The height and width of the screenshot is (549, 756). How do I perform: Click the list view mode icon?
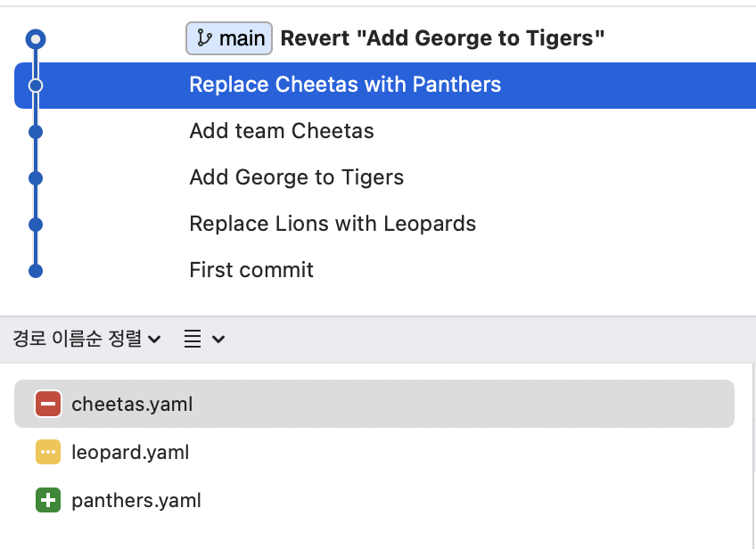[193, 339]
